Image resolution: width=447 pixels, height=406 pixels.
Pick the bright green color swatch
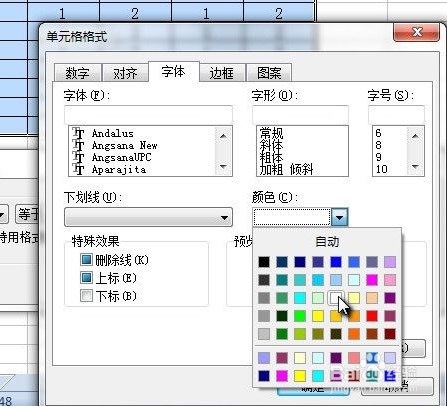[x=300, y=316]
